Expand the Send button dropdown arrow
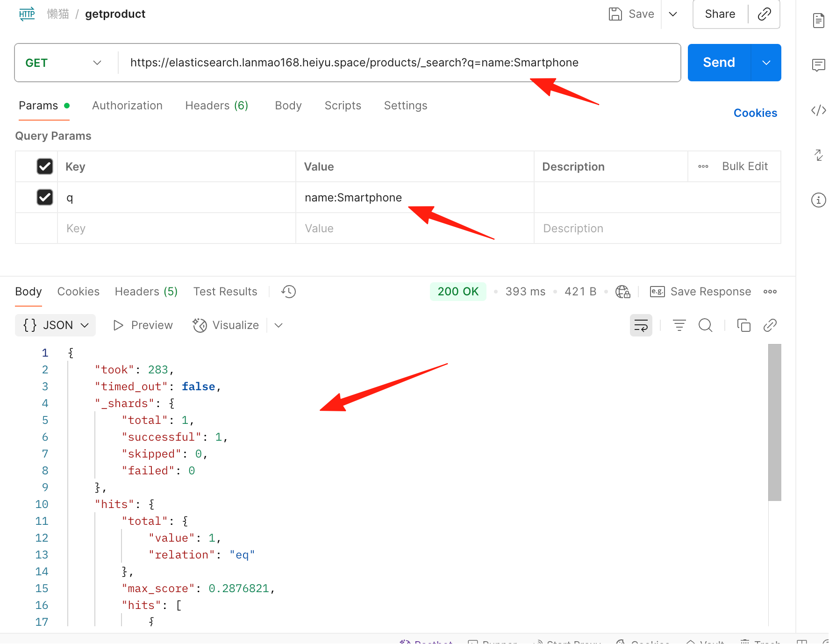The width and height of the screenshot is (829, 644). click(x=766, y=63)
